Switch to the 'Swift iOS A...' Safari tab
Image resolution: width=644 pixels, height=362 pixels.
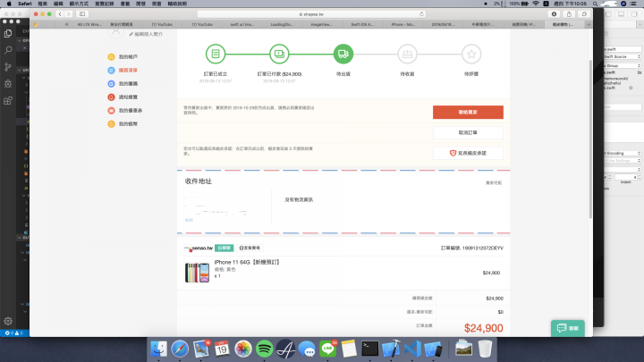[x=362, y=25]
